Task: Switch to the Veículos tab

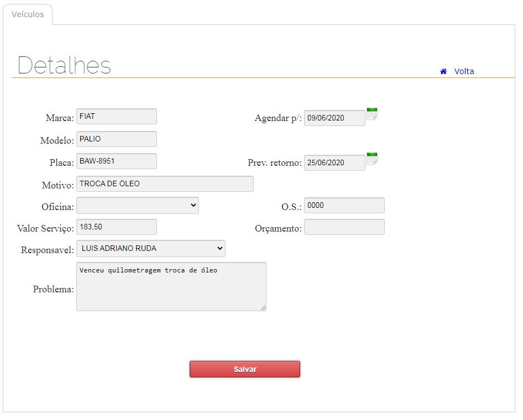Action: [x=28, y=15]
